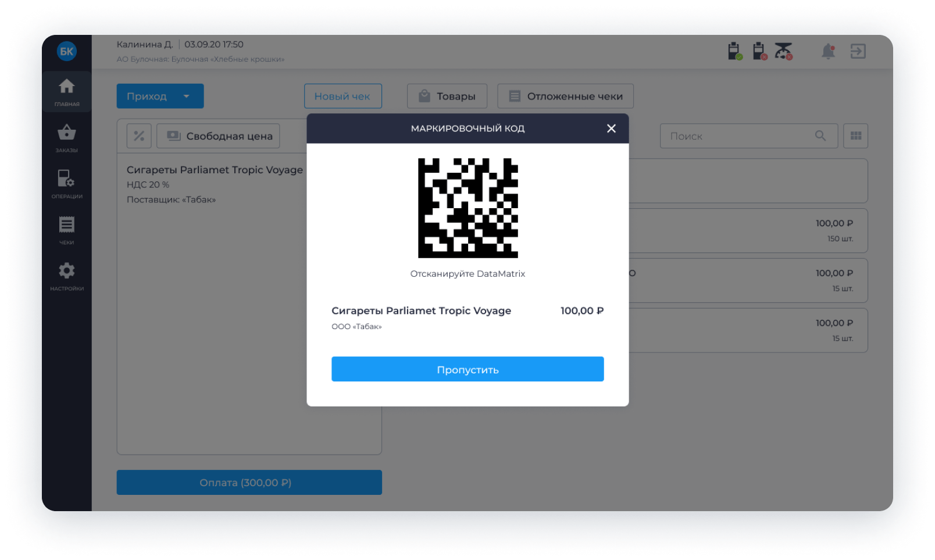Click the Новый чек button

[x=343, y=96]
